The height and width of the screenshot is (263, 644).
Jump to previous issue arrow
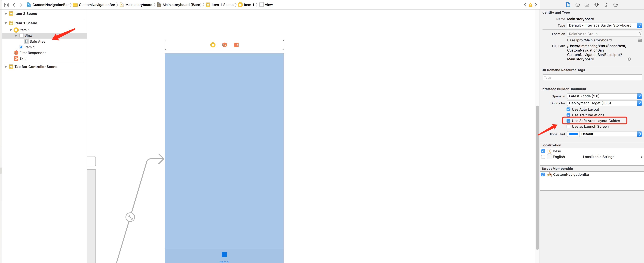(525, 5)
